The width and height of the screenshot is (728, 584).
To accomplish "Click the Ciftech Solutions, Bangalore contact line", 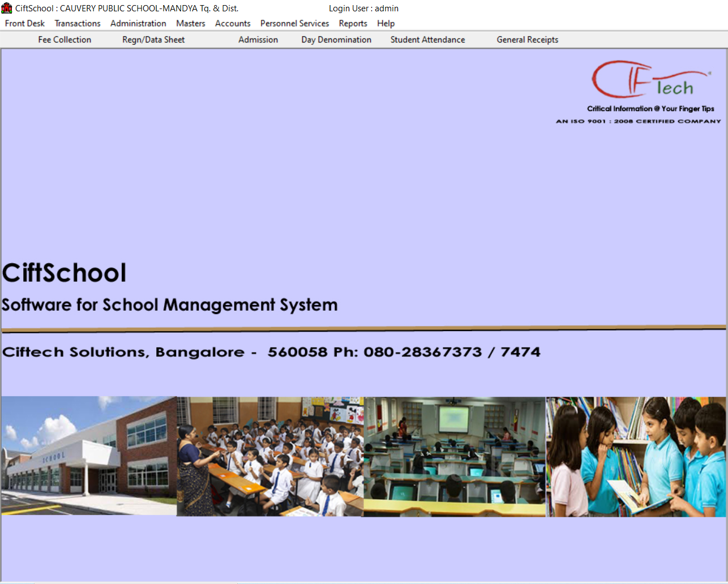I will pyautogui.click(x=271, y=352).
